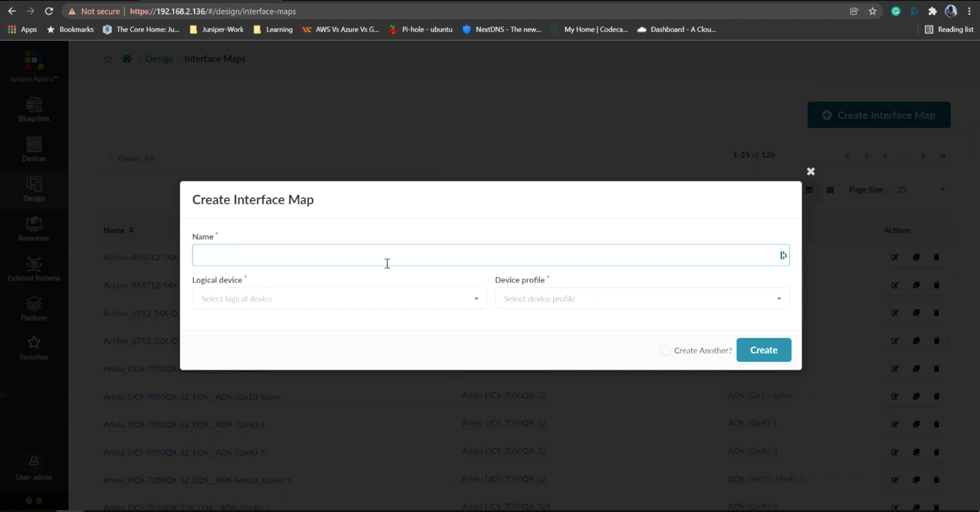Image resolution: width=980 pixels, height=512 pixels.
Task: Open the Device profile dropdown
Action: [x=642, y=298]
